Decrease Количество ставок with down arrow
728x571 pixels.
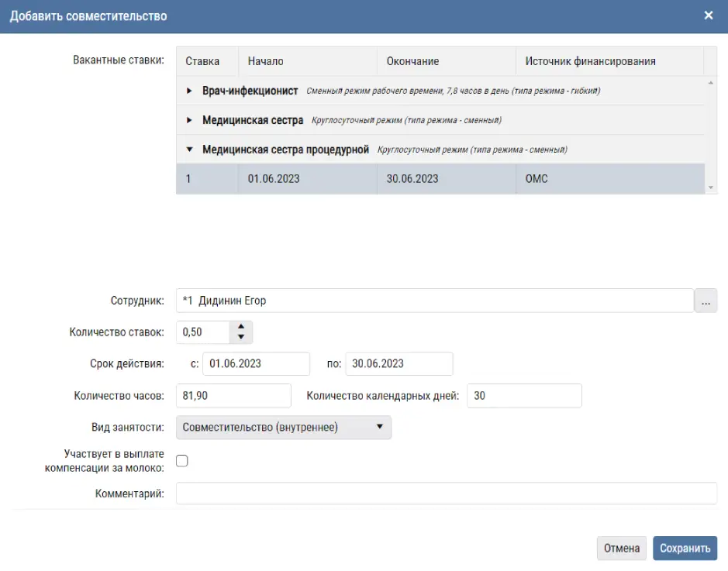pyautogui.click(x=241, y=337)
